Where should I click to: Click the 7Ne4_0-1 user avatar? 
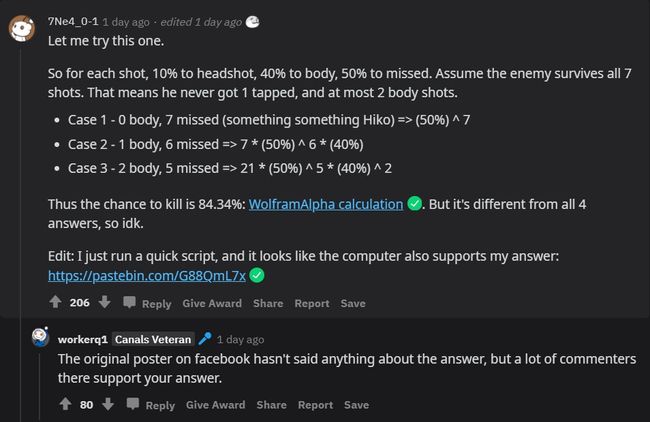23,28
